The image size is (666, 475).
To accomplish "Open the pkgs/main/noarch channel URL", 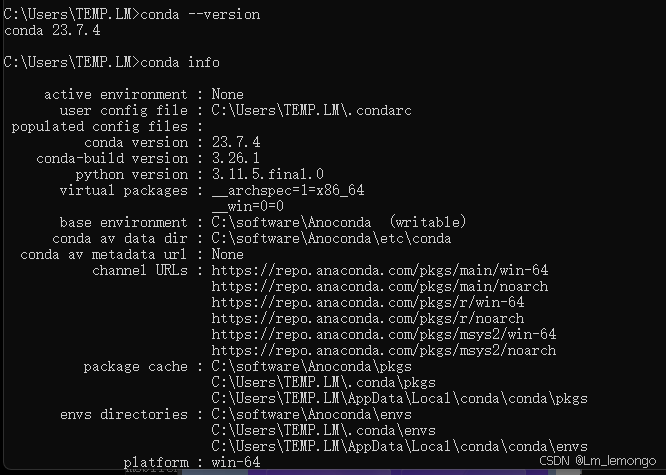I will [380, 286].
